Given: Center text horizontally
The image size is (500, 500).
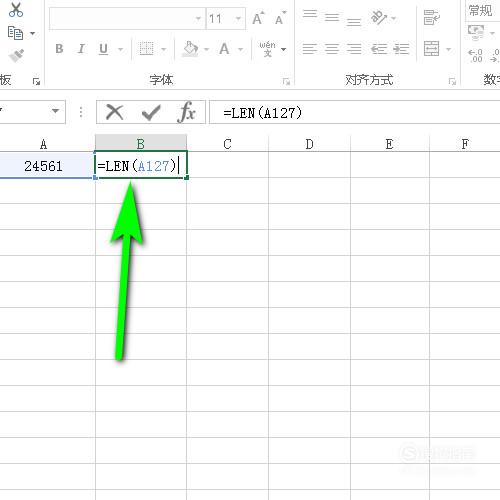Looking at the screenshot, I should tap(332, 49).
